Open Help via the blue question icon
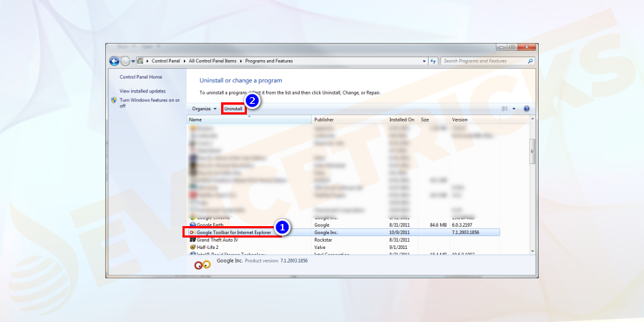 coord(527,109)
